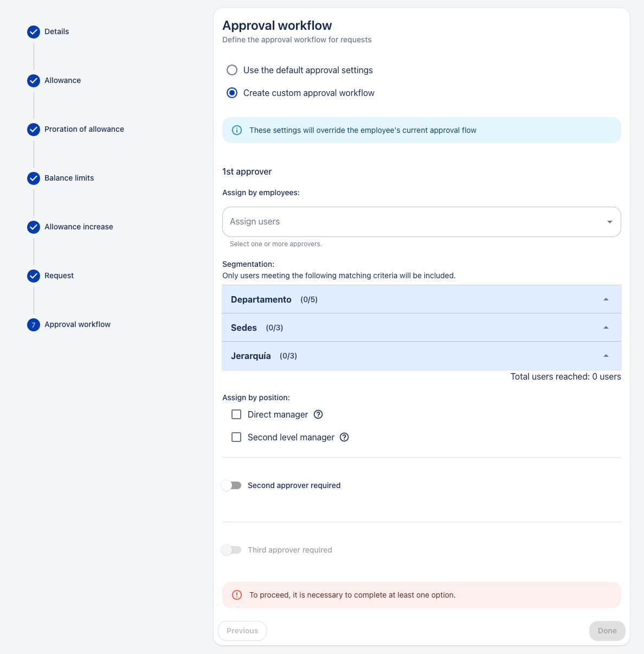Open the Direct manager help icon
644x654 pixels.
point(318,414)
